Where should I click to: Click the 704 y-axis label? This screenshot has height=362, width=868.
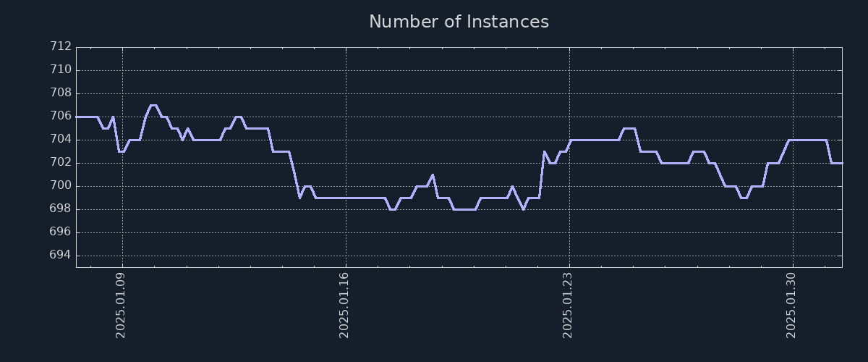coord(61,140)
